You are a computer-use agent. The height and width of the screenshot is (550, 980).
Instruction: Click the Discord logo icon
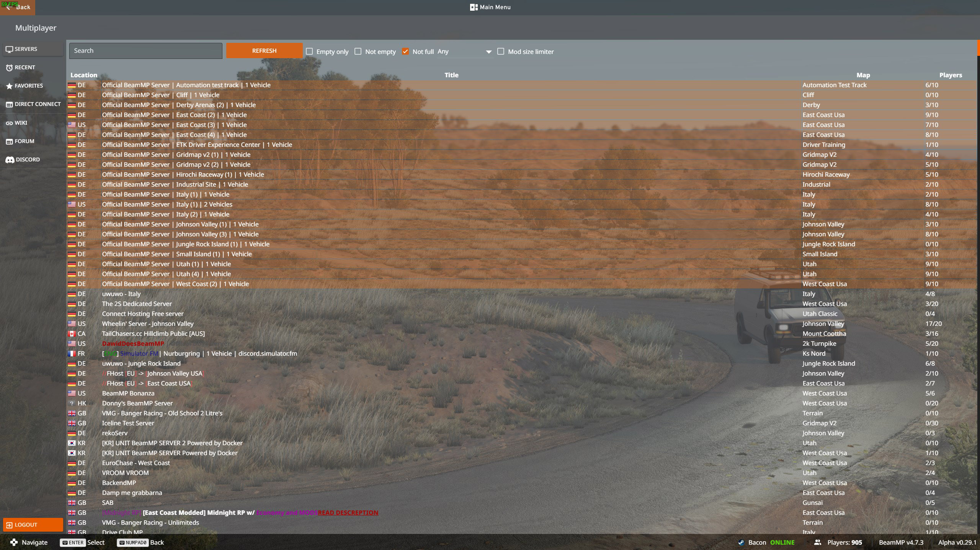[10, 160]
